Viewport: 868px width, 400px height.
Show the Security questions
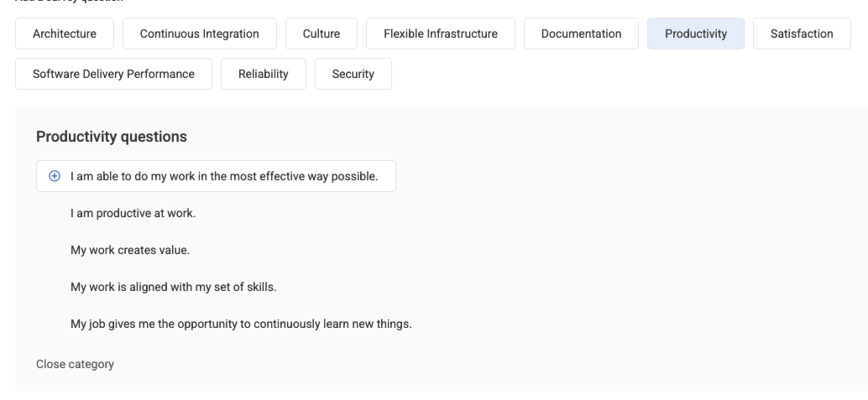tap(353, 74)
